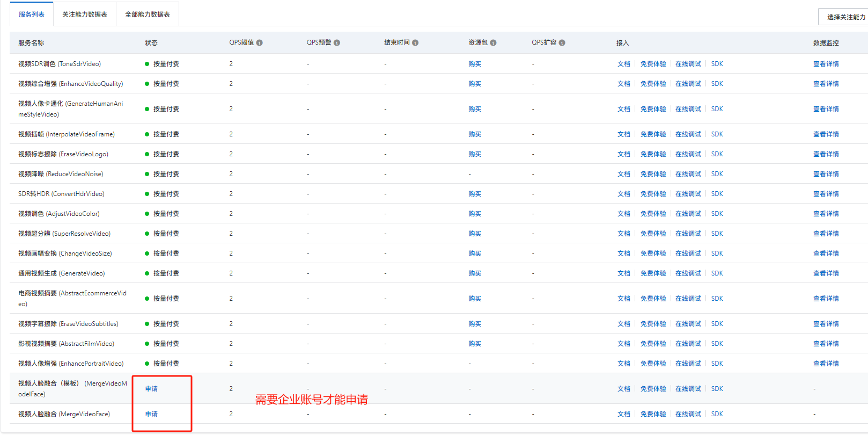The image size is (868, 442).
Task: Open 在线调试 for GenerateVideo row
Action: tap(688, 273)
